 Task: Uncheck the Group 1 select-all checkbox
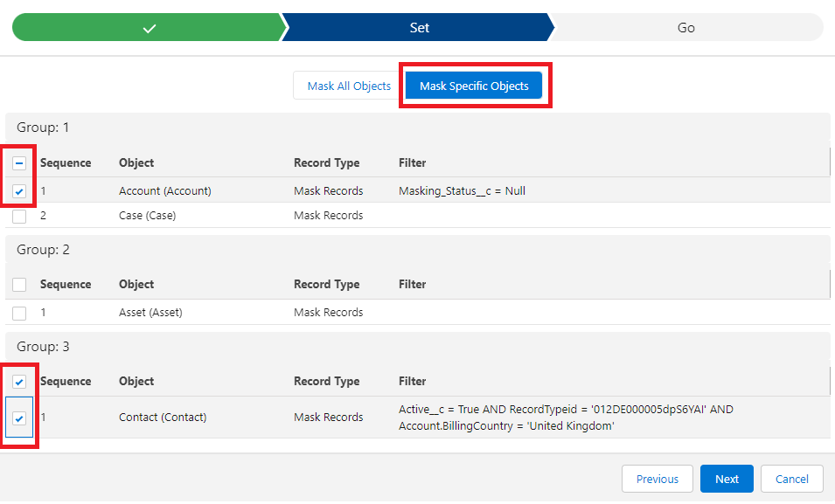tap(19, 162)
